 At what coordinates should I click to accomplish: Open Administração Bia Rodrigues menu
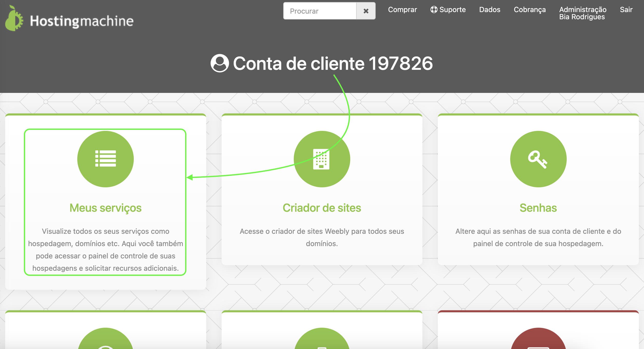pyautogui.click(x=583, y=13)
